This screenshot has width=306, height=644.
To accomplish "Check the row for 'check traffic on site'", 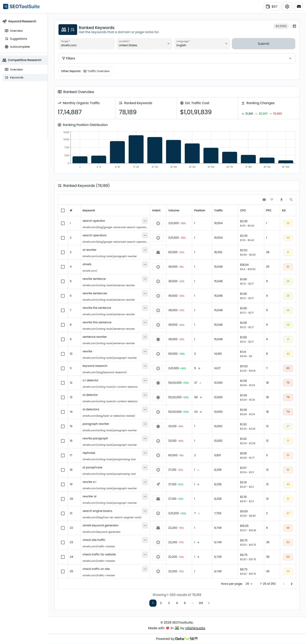I will [x=63, y=571].
